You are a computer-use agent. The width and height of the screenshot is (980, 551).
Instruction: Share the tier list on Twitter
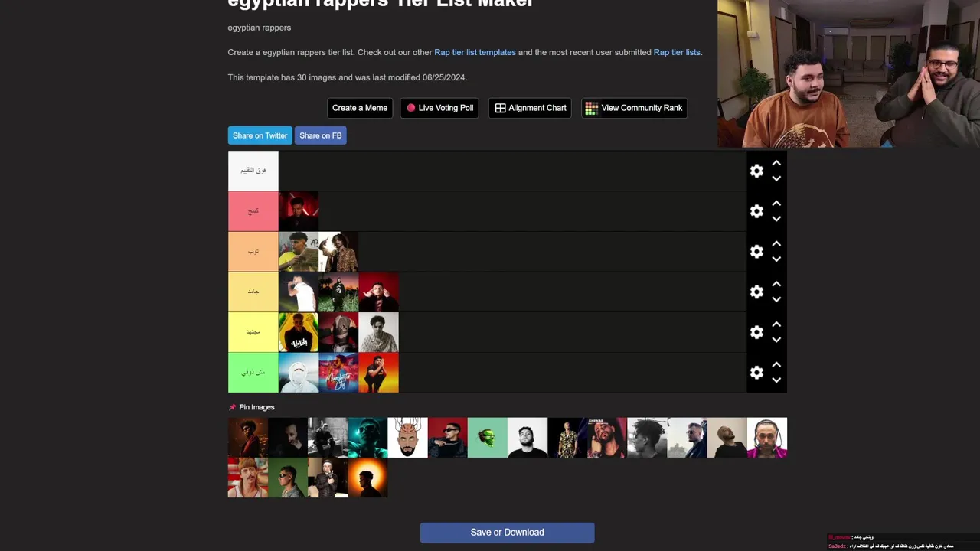pos(260,135)
